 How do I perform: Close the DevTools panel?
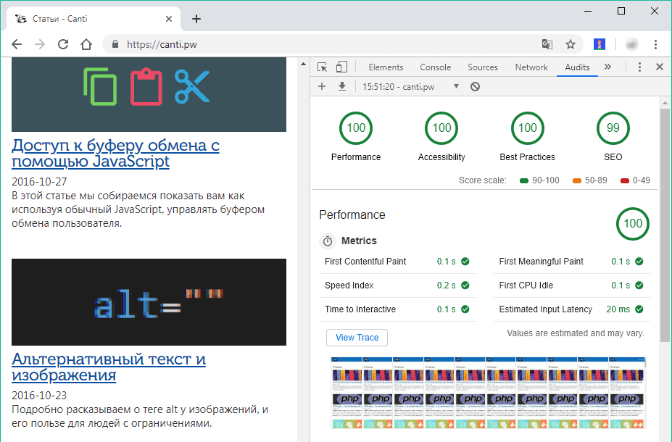coord(660,67)
